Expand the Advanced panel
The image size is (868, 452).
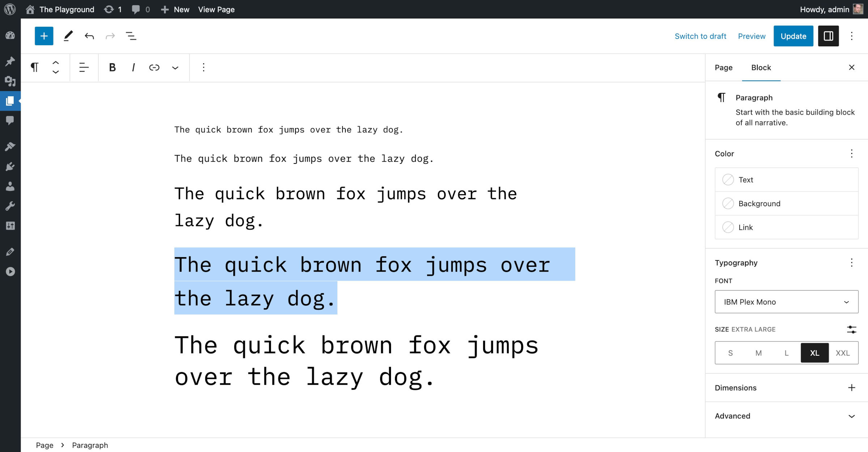[786, 416]
